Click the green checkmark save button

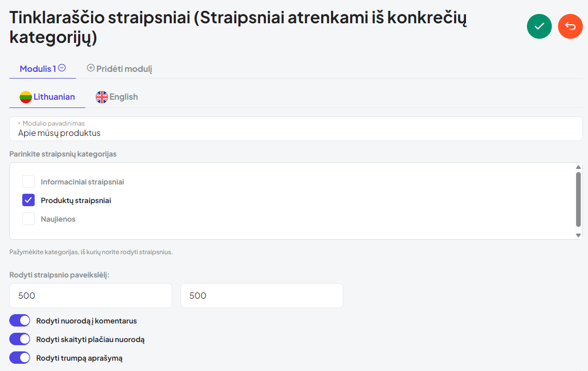pos(539,26)
